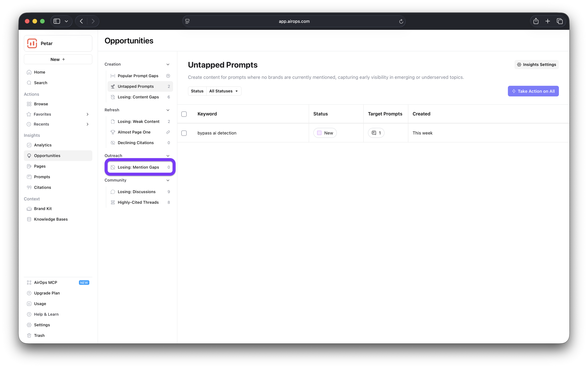This screenshot has height=368, width=588.
Task: Open Brand Kit from the sidebar
Action: 43,209
